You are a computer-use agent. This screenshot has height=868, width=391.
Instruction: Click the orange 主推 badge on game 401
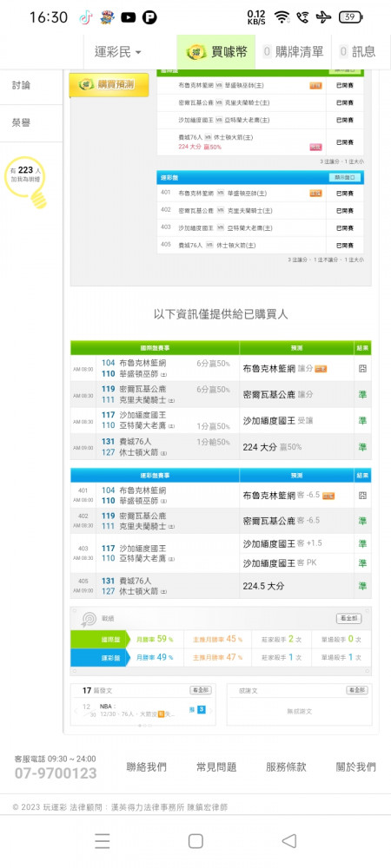coord(315,194)
